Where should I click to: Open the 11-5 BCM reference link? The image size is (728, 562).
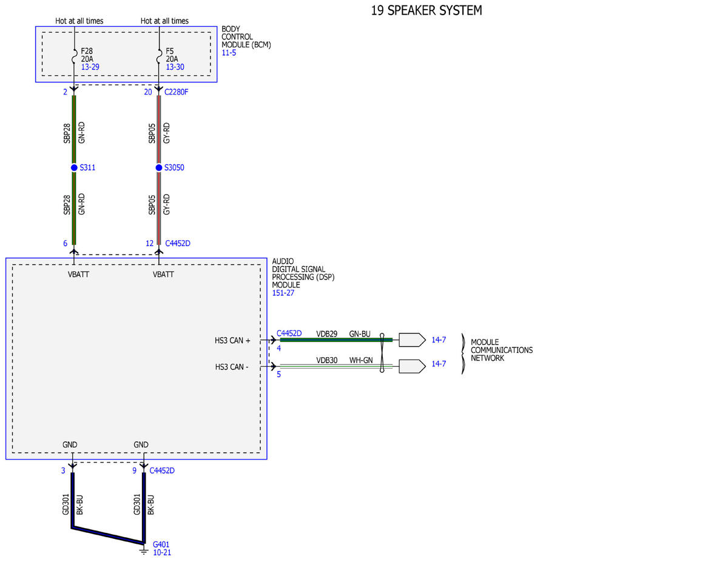[229, 53]
